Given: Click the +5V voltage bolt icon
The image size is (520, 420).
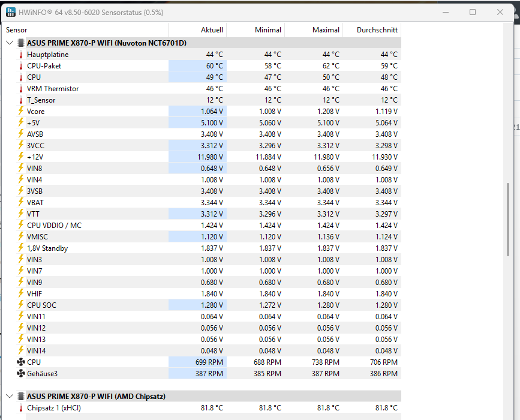Looking at the screenshot, I should [x=21, y=122].
